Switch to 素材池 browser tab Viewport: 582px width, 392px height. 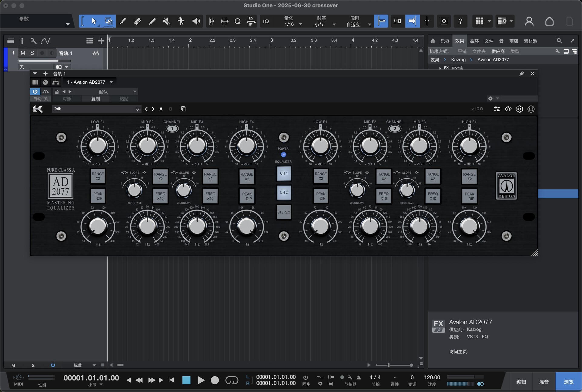point(530,41)
